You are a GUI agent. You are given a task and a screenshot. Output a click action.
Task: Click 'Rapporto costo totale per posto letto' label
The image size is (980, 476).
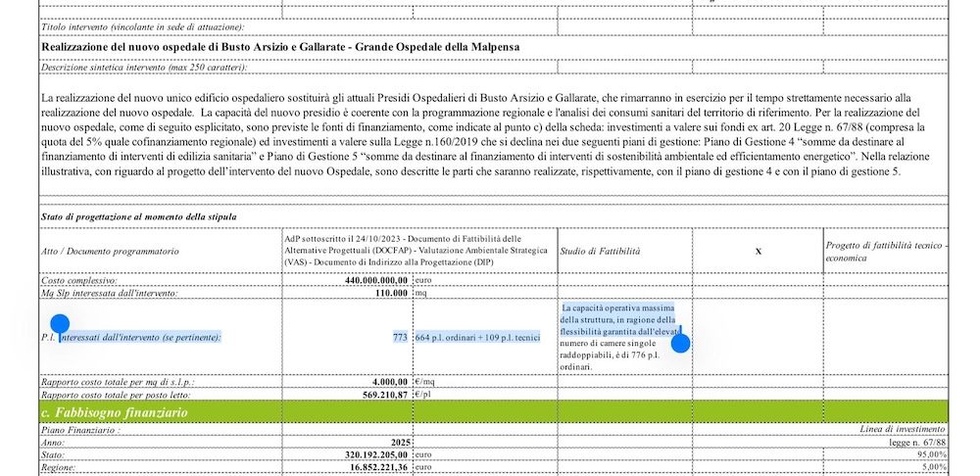point(116,394)
